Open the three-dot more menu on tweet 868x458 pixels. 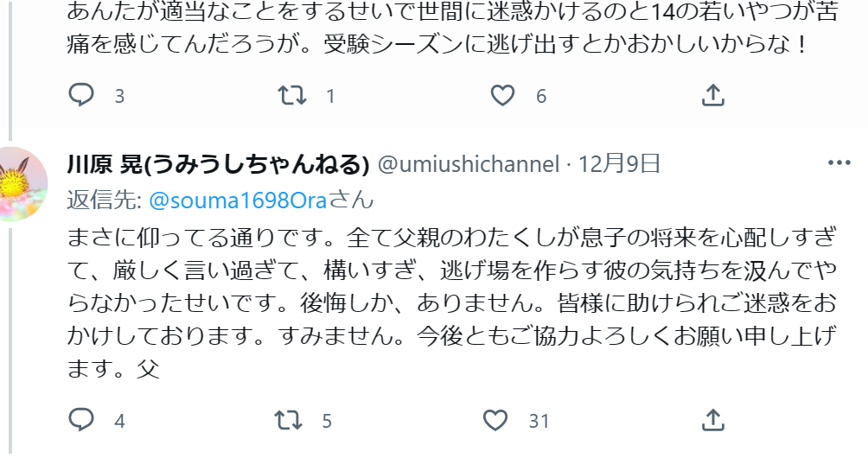[839, 162]
